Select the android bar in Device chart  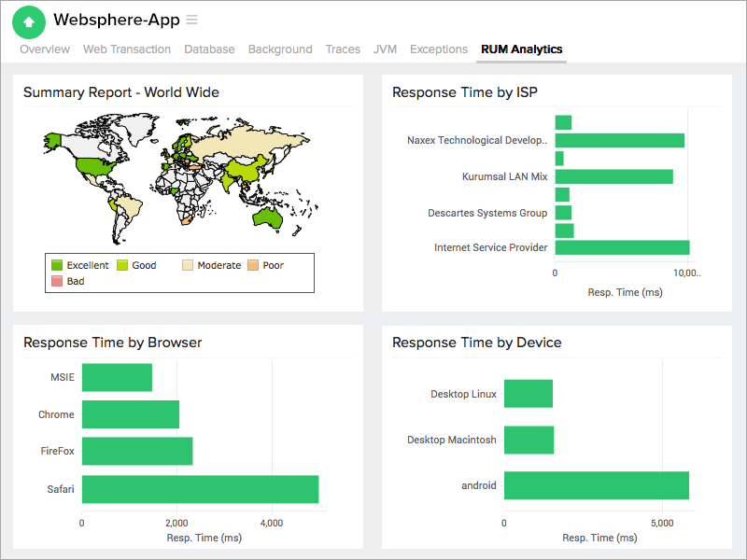click(x=596, y=485)
